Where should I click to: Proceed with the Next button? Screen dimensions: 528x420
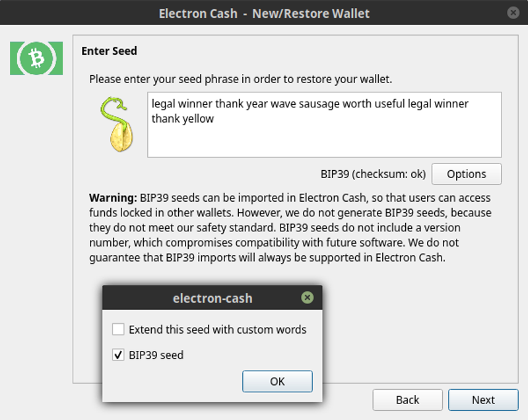483,400
